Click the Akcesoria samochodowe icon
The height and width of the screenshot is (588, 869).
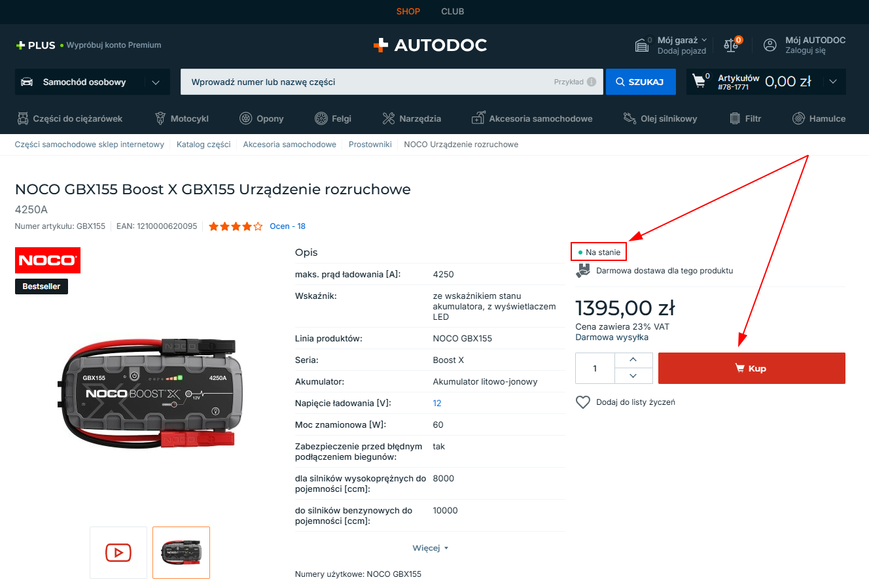[x=478, y=118]
